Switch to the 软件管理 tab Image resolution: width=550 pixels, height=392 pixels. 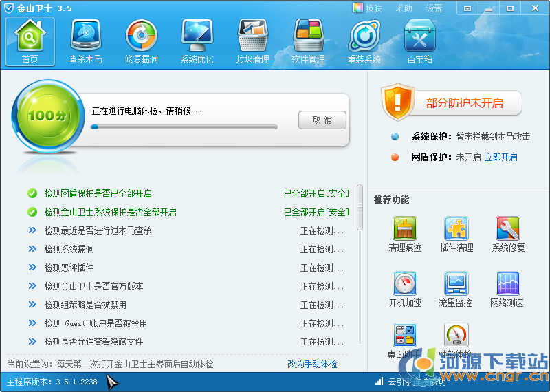point(308,41)
